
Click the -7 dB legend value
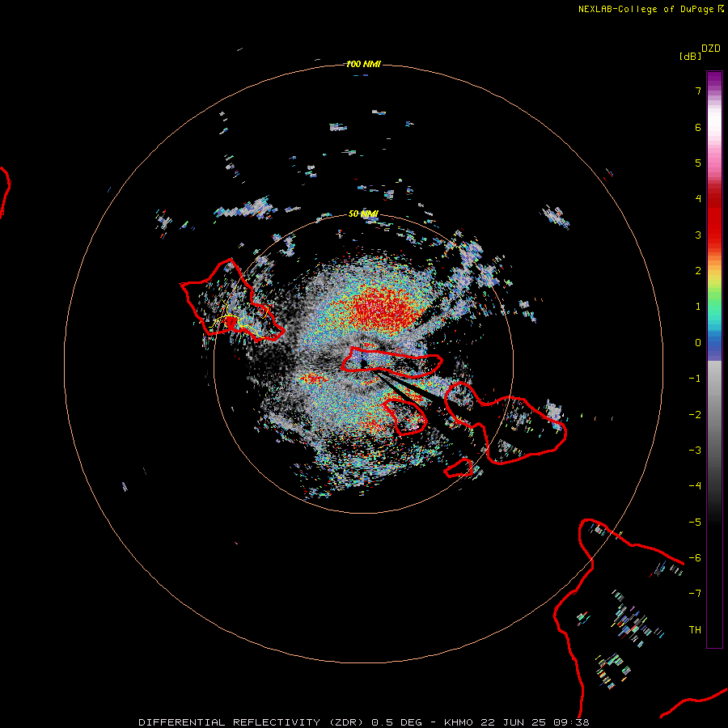[695, 594]
